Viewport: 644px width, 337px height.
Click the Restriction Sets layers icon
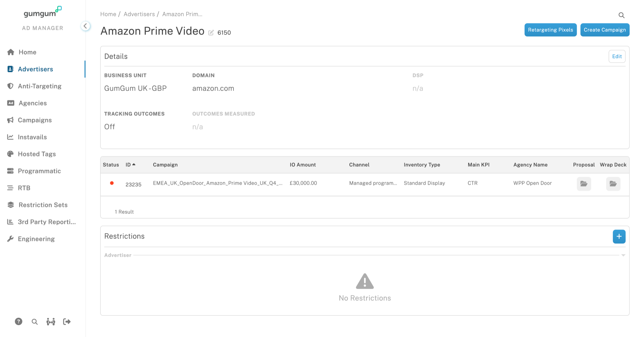(x=11, y=205)
